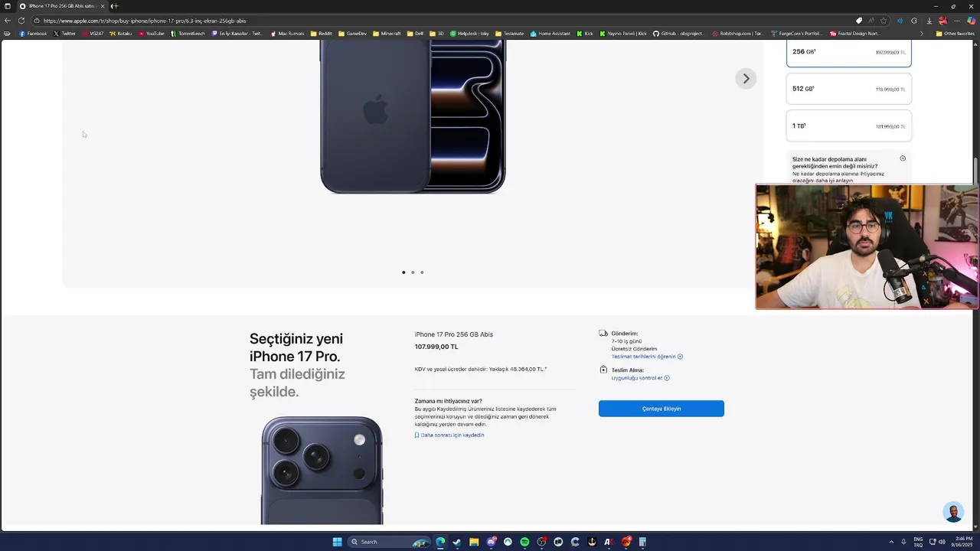Click the iPhone 17 Pro camera thumbnail image

click(x=322, y=470)
